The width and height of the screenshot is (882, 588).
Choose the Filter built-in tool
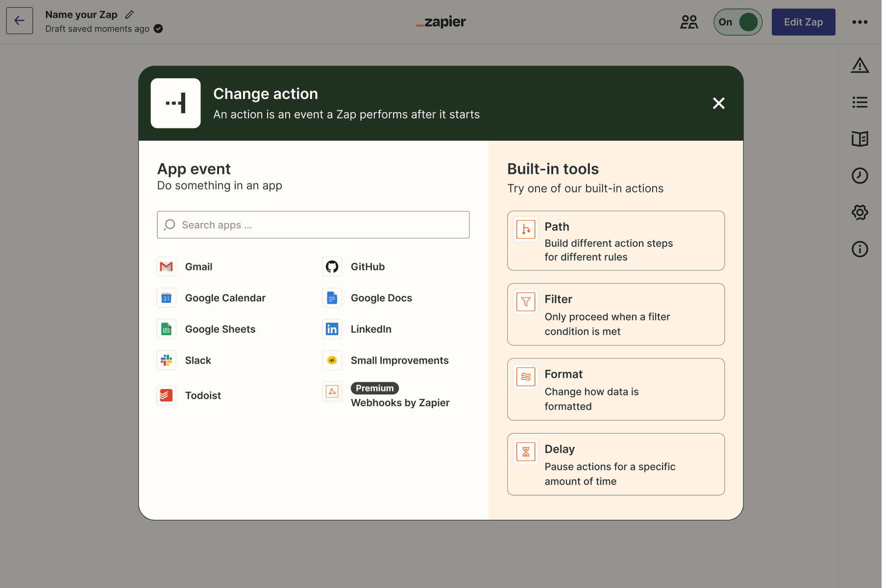pos(616,315)
